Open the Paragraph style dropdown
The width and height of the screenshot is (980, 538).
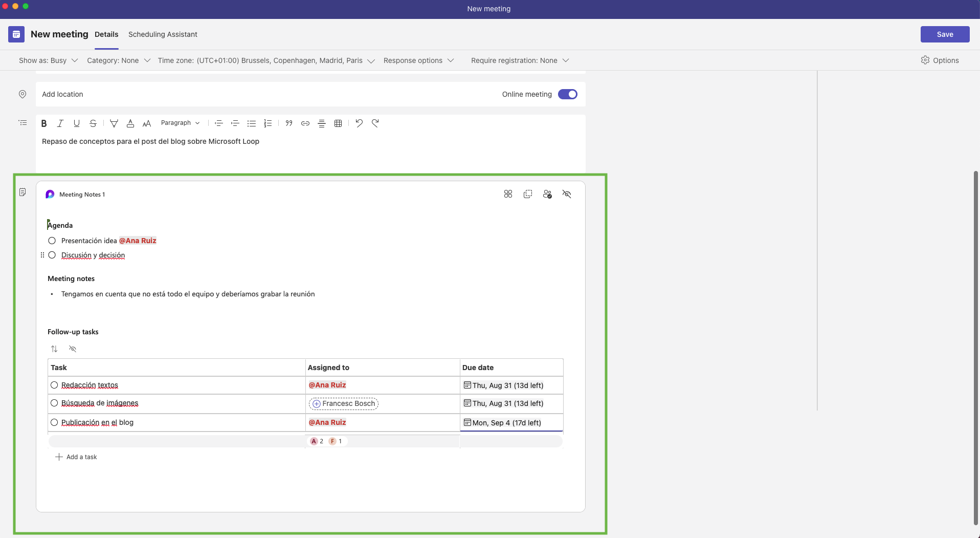tap(180, 123)
